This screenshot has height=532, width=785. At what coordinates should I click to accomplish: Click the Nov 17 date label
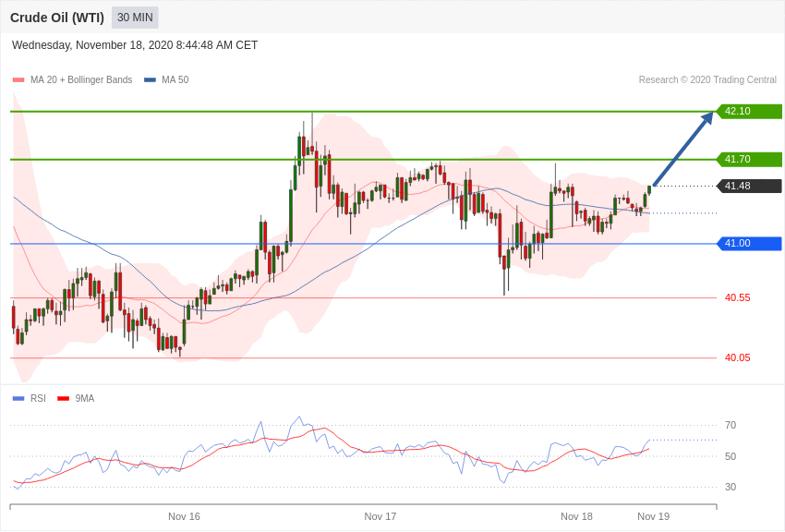click(380, 516)
